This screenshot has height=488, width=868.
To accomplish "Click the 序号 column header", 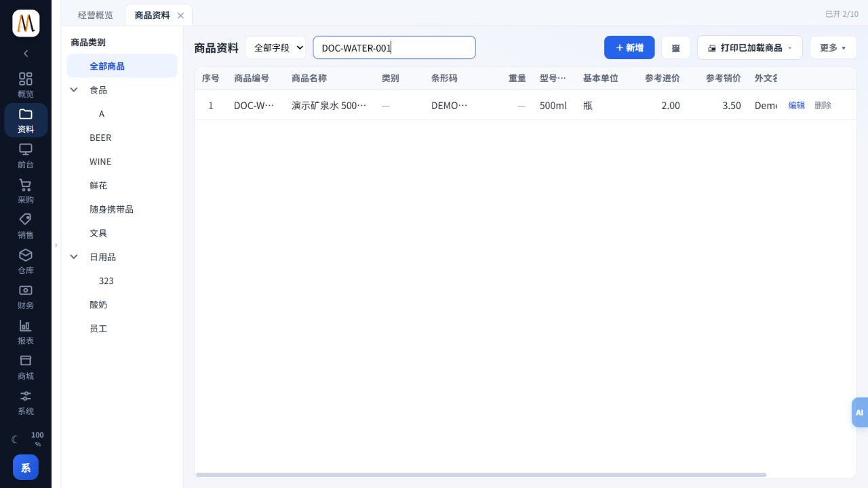I will coord(210,78).
